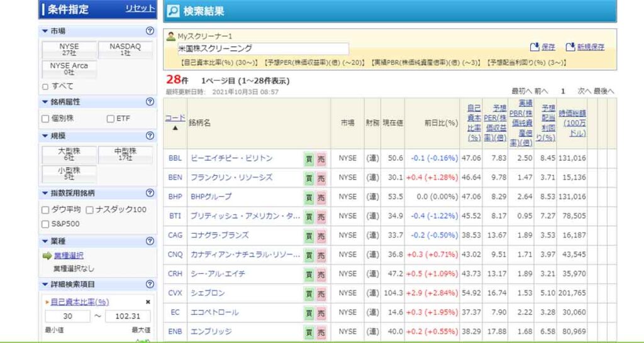Screen dimensions: 644x343
Task: Click 買 button for CAG row
Action: [x=309, y=236]
